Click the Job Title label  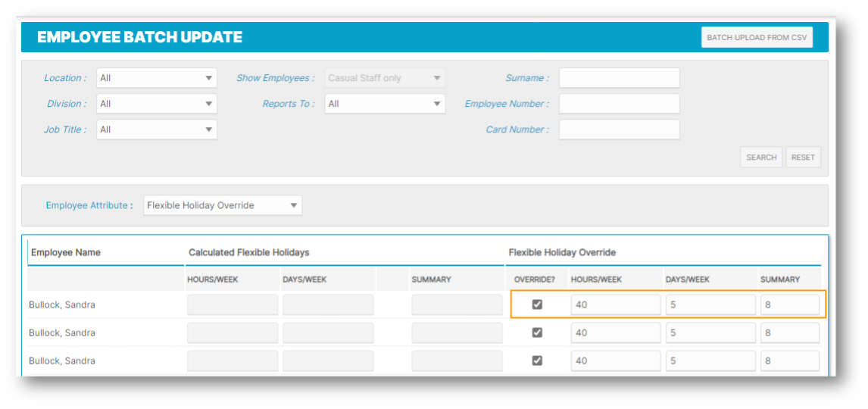click(65, 130)
